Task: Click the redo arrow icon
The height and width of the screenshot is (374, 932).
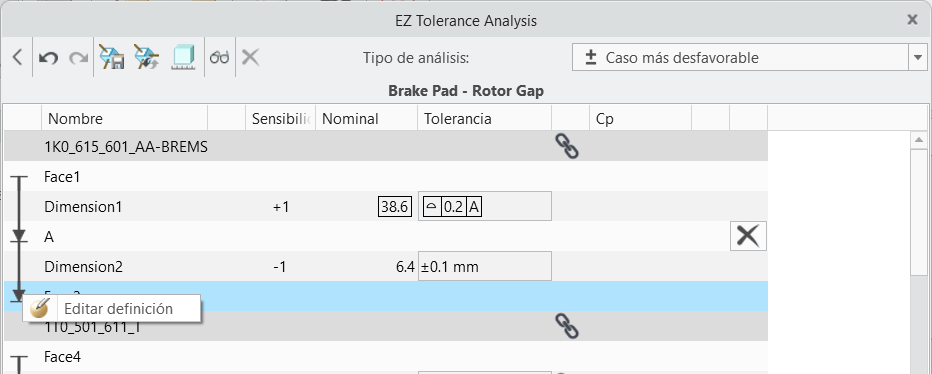Action: (78, 58)
